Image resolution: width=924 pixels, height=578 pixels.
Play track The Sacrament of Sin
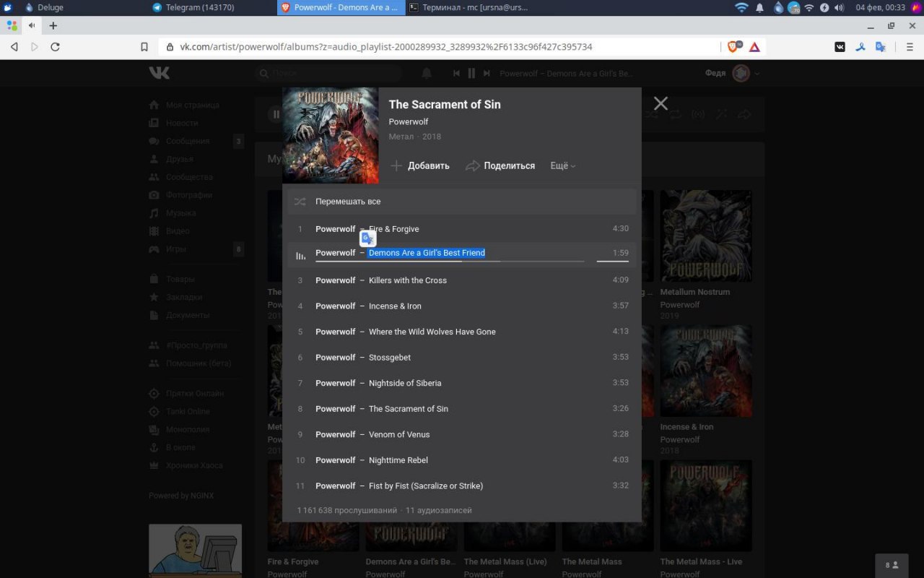coord(462,409)
